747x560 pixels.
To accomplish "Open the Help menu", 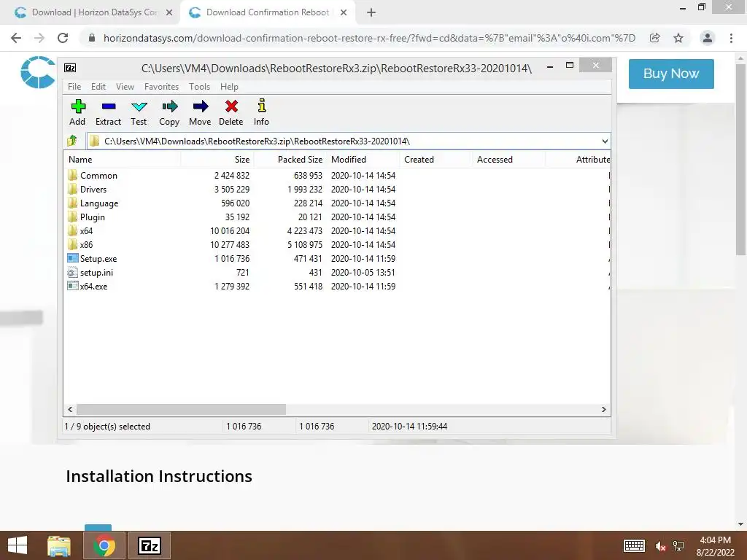I will (x=229, y=87).
